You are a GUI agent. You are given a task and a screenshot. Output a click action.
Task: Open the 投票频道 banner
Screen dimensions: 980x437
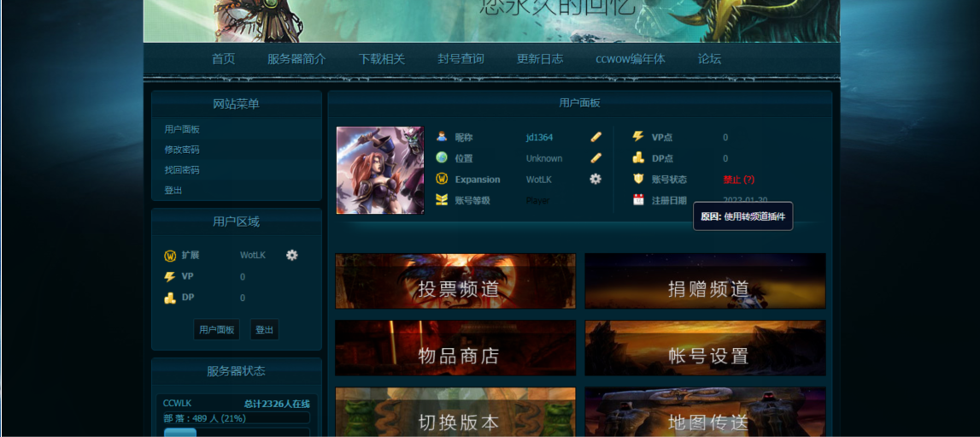point(455,281)
